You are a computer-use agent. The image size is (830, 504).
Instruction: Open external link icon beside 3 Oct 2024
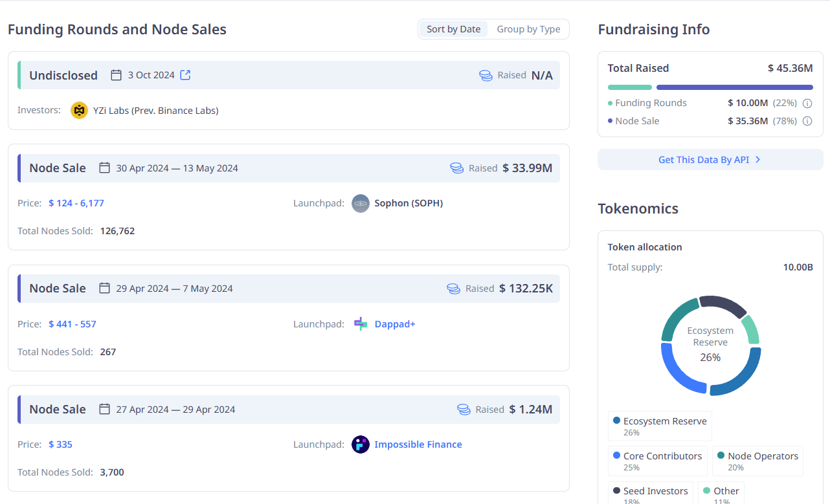tap(185, 75)
